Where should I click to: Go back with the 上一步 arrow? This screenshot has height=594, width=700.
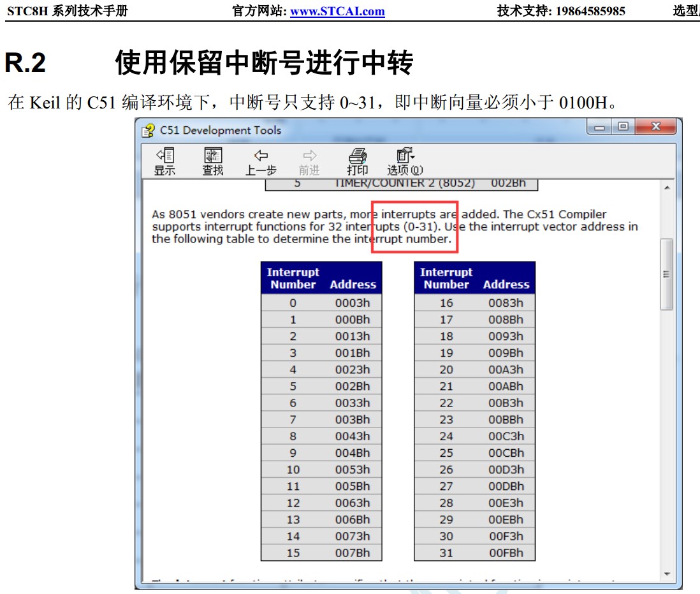coord(261,161)
